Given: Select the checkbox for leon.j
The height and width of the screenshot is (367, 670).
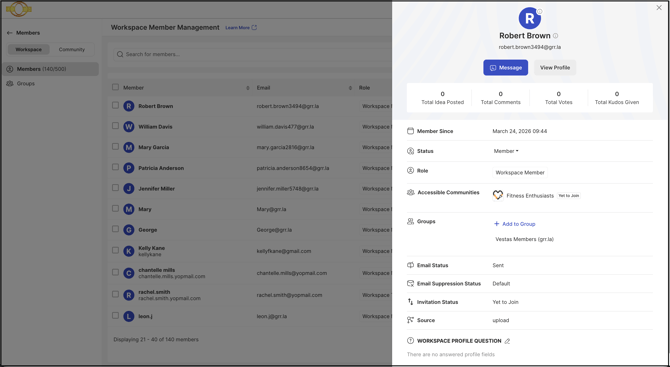Looking at the screenshot, I should pyautogui.click(x=115, y=315).
